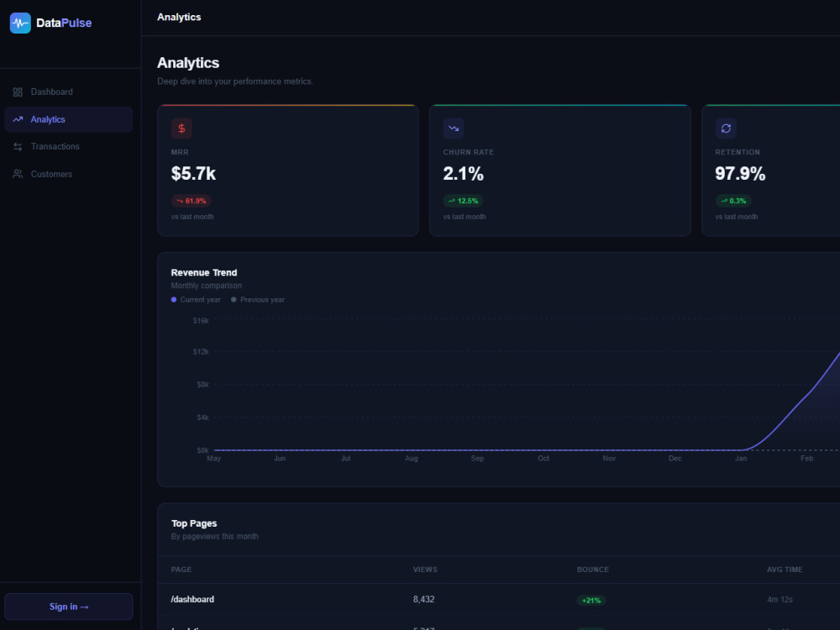Select the Analytics menu item

pyautogui.click(x=69, y=119)
